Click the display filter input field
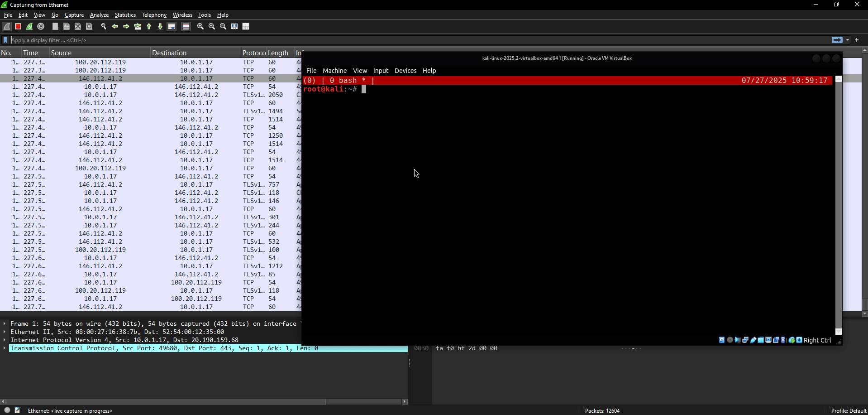 pyautogui.click(x=407, y=40)
